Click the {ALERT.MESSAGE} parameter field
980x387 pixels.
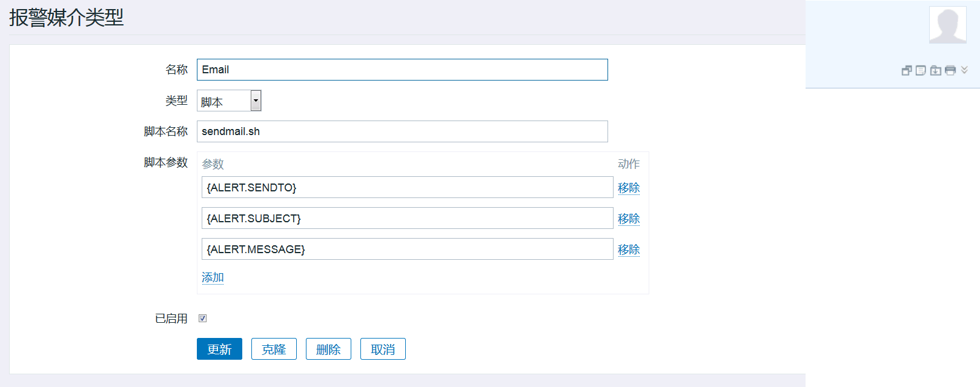(407, 249)
